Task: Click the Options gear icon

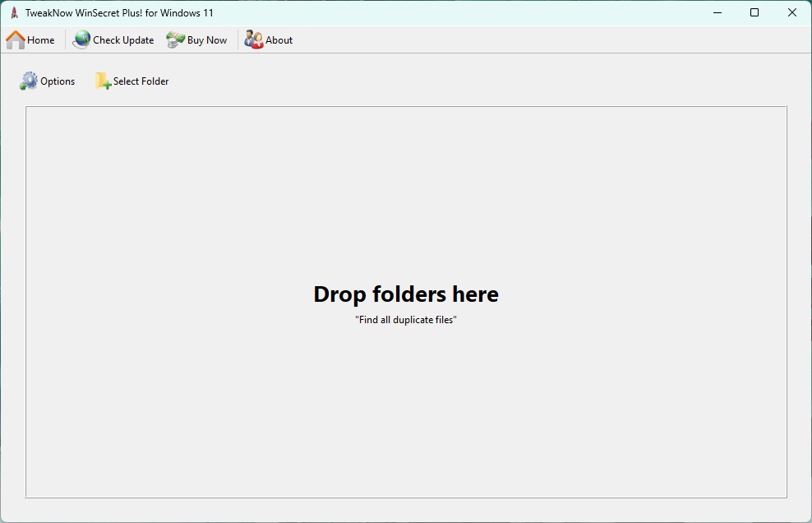Action: 29,81
